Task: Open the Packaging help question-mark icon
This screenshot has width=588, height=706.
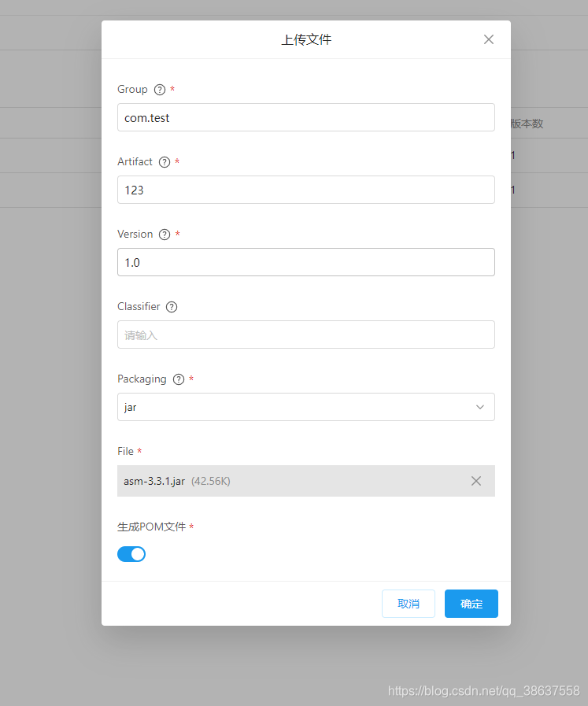Action: tap(179, 379)
